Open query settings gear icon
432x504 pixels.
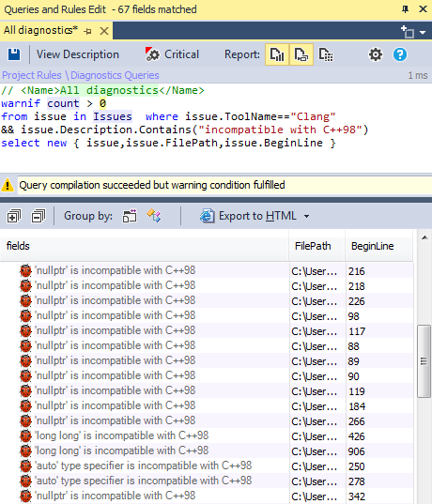376,54
